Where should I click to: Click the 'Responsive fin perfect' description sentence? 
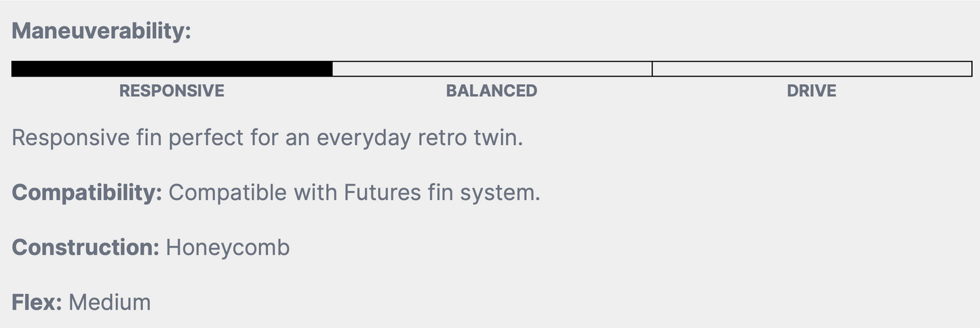[268, 138]
